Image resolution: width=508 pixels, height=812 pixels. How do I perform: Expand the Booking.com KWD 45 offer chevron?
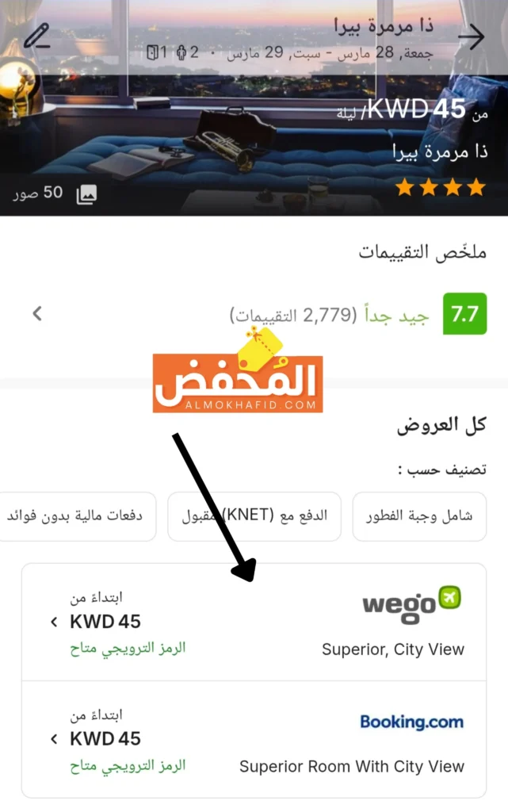coord(54,739)
